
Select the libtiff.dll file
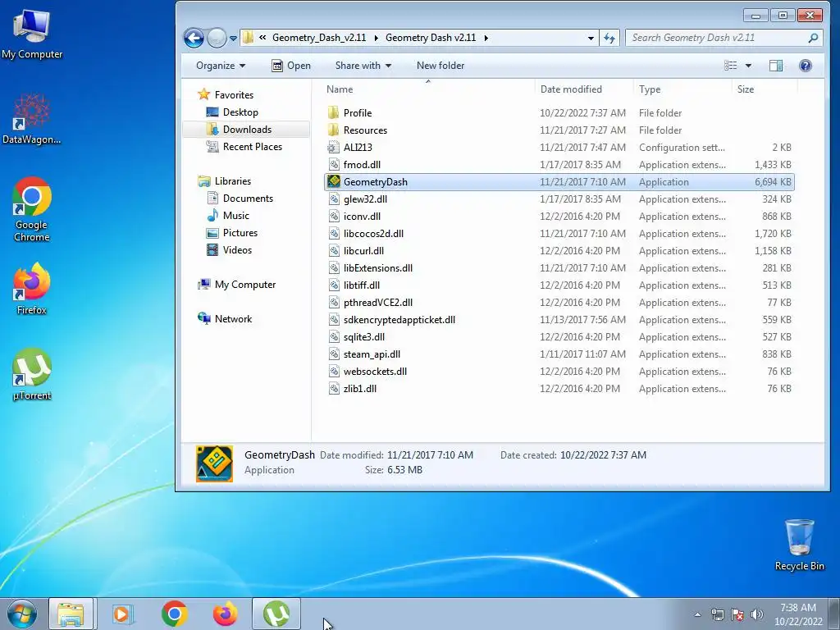[x=559, y=285]
